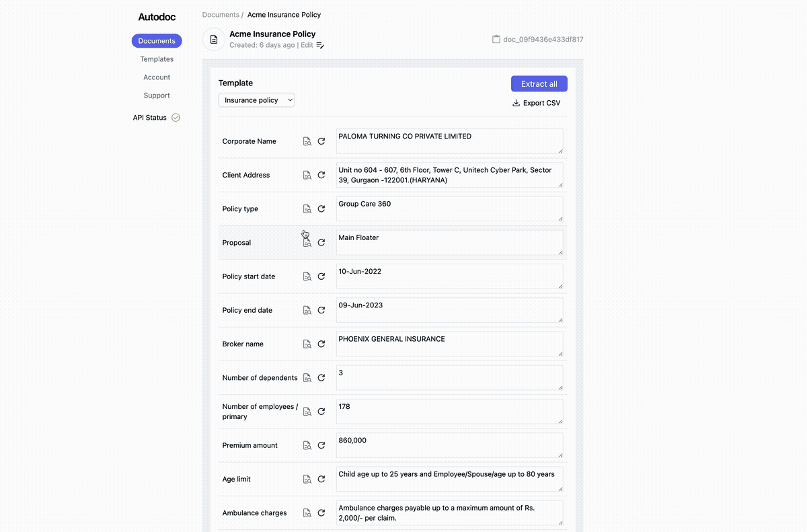The image size is (807, 532).
Task: Click the 'Created: 6 days ago' text
Action: coord(262,45)
